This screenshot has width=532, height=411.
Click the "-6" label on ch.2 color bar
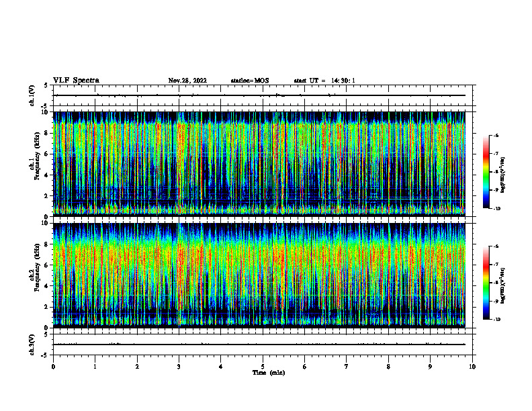click(x=496, y=246)
